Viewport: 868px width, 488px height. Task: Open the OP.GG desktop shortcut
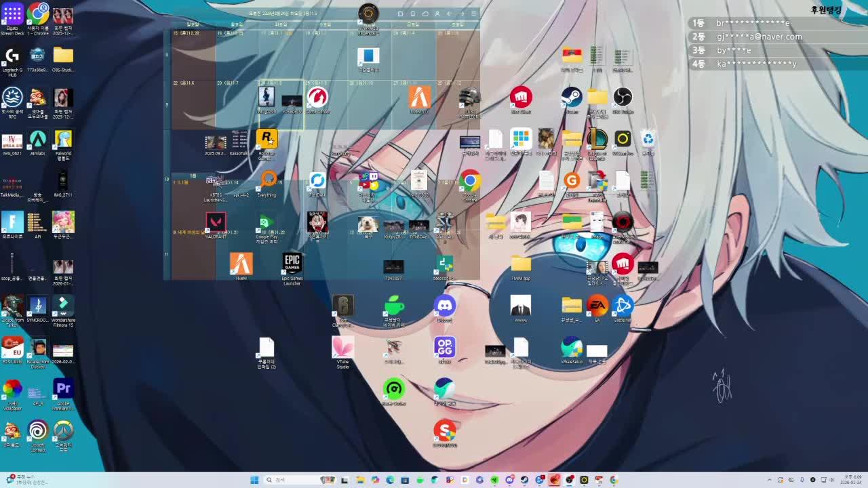445,351
